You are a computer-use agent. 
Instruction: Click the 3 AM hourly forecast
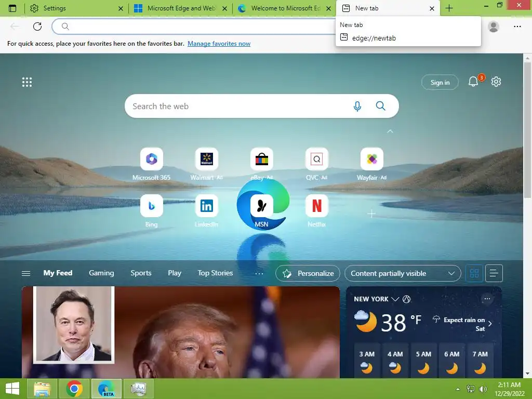[367, 361]
